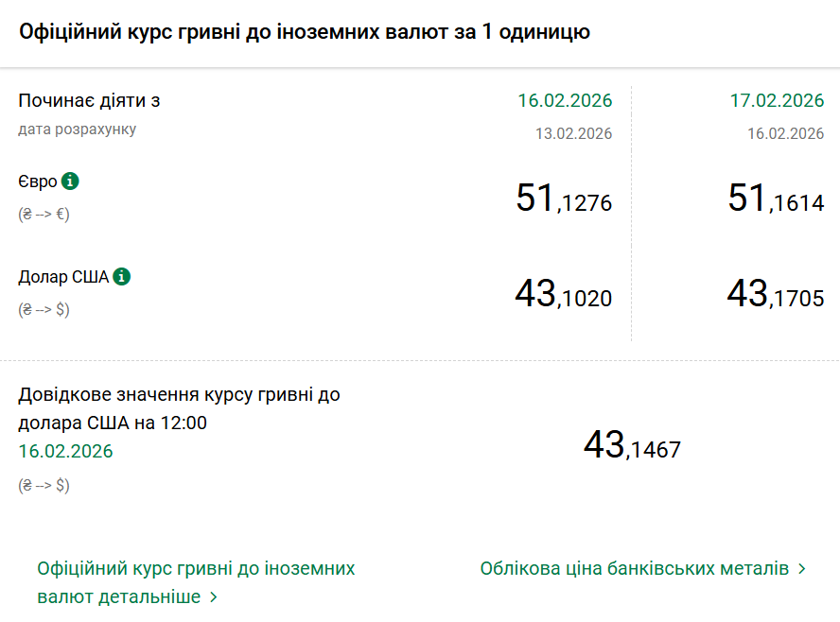Click the info icon beside Долар США
The height and width of the screenshot is (622, 840).
coord(122,276)
